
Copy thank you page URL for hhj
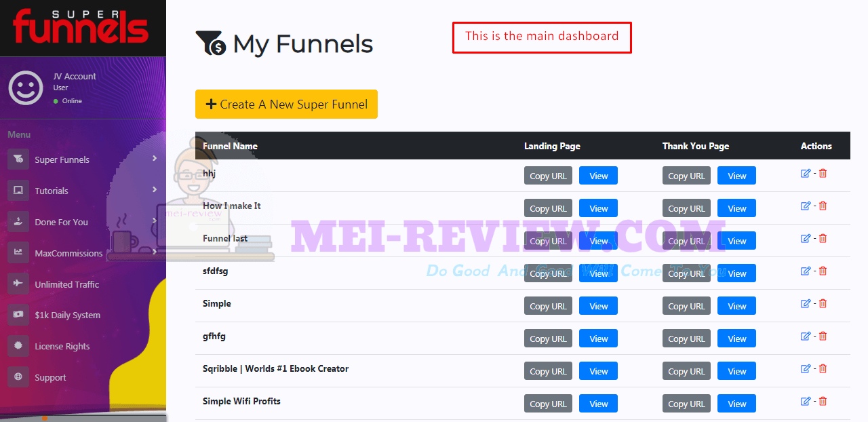point(686,176)
